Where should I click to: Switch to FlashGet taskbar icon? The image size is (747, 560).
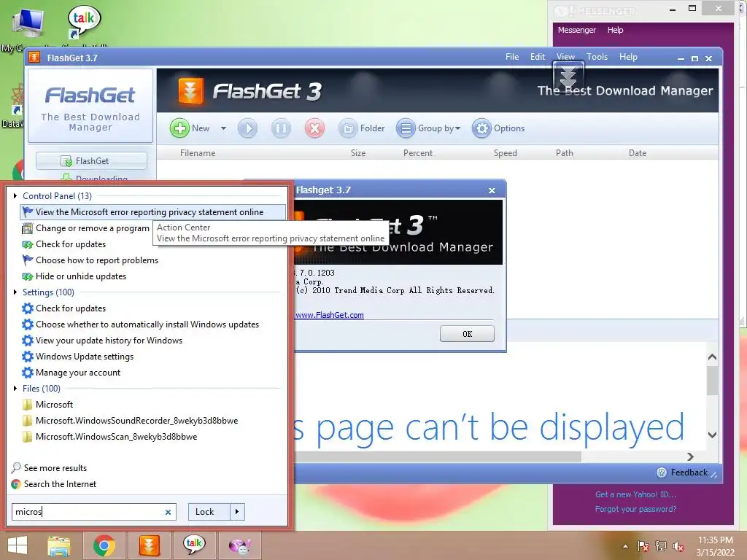tap(149, 545)
